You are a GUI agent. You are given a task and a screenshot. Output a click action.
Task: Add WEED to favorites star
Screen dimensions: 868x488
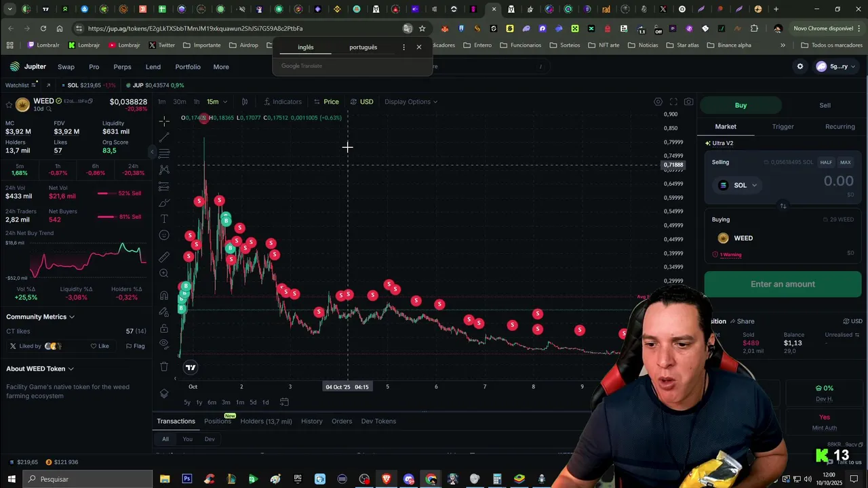pyautogui.click(x=7, y=104)
